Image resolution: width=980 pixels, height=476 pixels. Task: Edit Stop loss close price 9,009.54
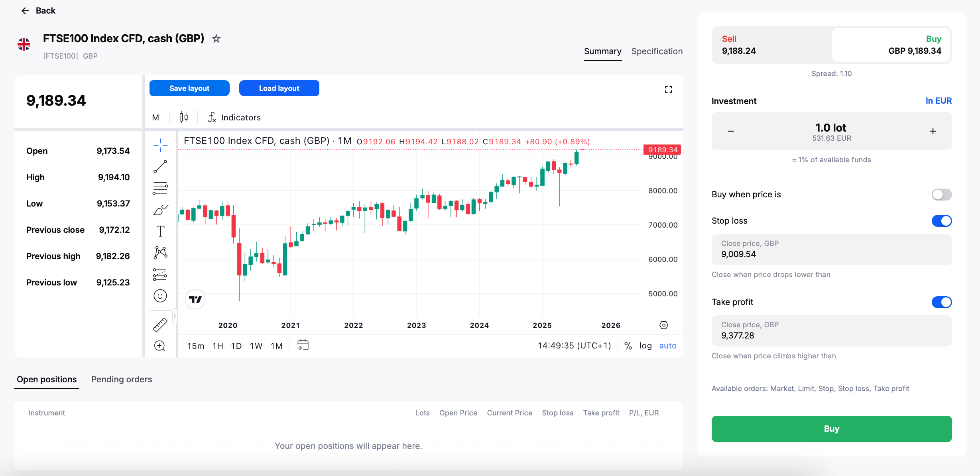click(x=832, y=250)
